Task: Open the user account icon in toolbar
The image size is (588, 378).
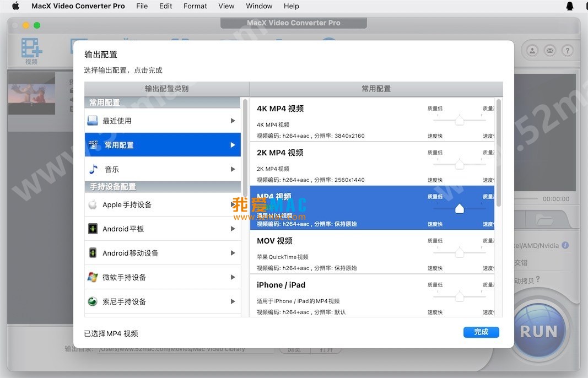Action: pos(532,50)
